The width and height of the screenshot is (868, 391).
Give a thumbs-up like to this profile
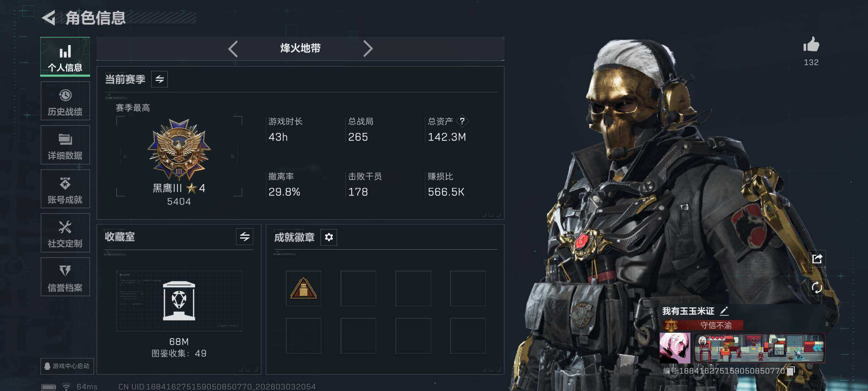point(811,45)
